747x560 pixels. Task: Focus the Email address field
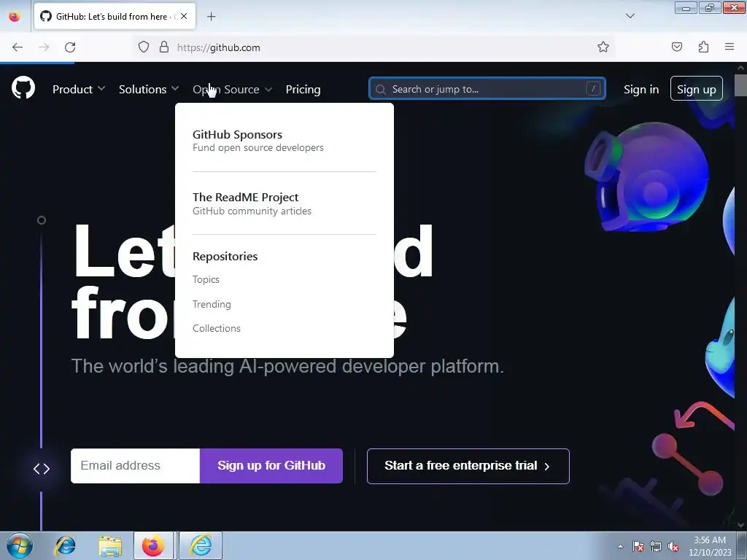(135, 466)
